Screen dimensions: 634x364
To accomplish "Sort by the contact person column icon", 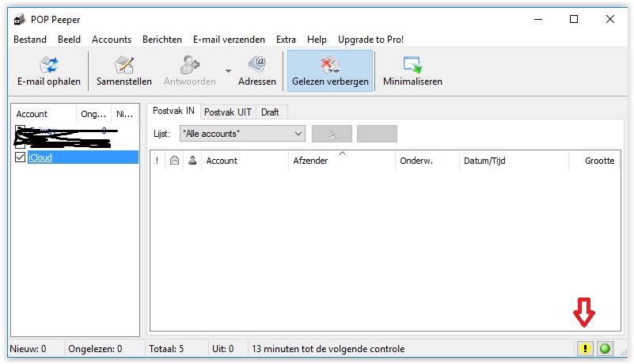I will [x=192, y=161].
